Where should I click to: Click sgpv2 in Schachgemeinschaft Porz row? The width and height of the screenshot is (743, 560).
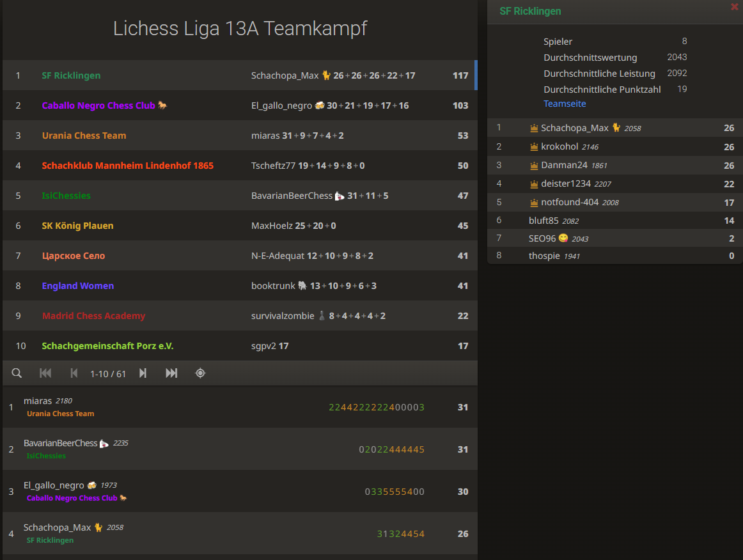tap(263, 346)
